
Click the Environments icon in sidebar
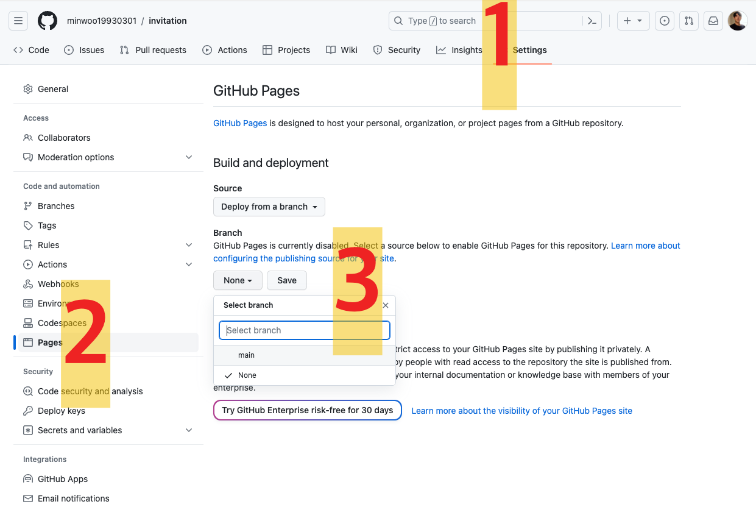tap(28, 303)
